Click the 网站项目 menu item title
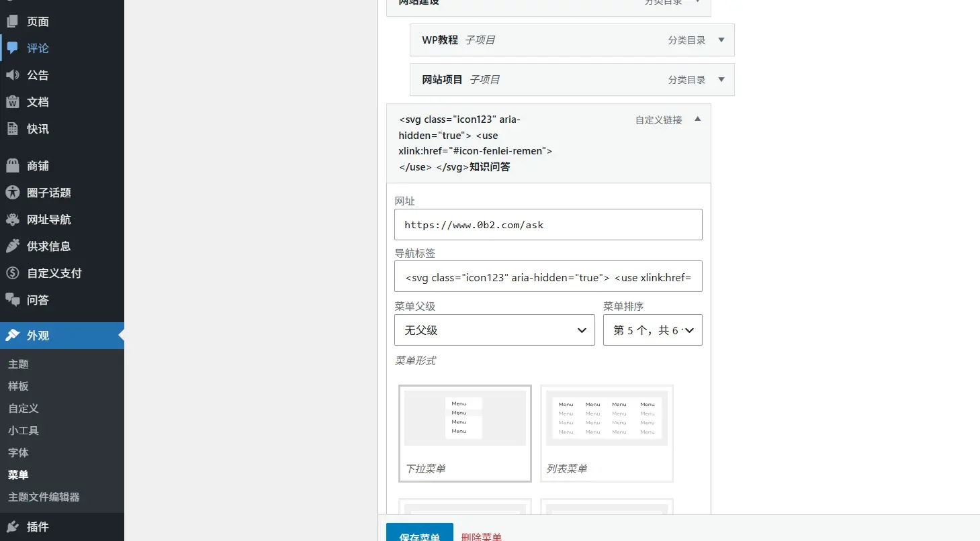The width and height of the screenshot is (980, 541). 442,79
